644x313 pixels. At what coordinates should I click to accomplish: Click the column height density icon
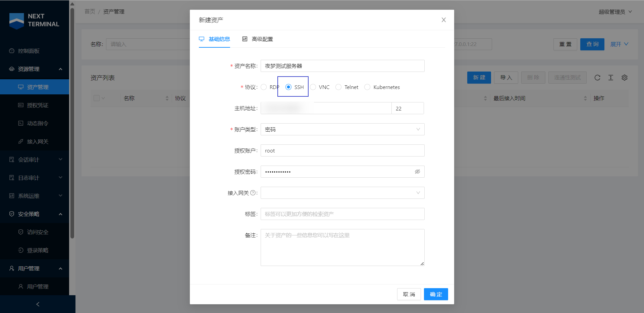pyautogui.click(x=610, y=78)
